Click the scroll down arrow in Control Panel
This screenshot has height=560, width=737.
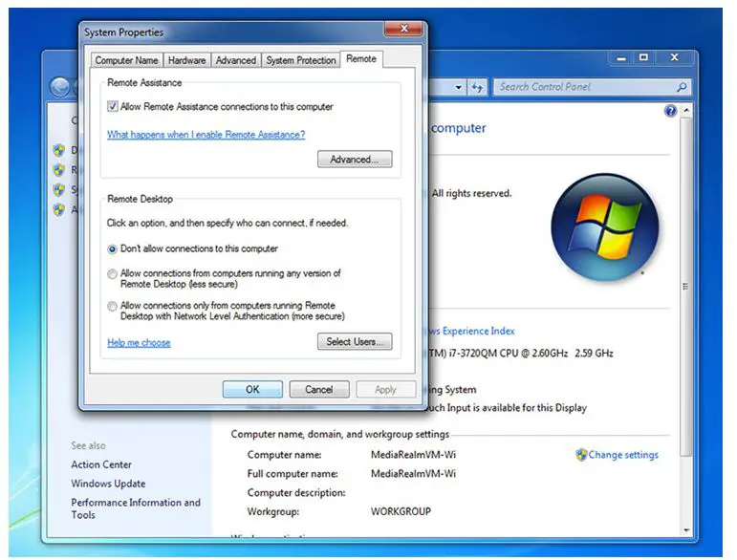(x=686, y=530)
